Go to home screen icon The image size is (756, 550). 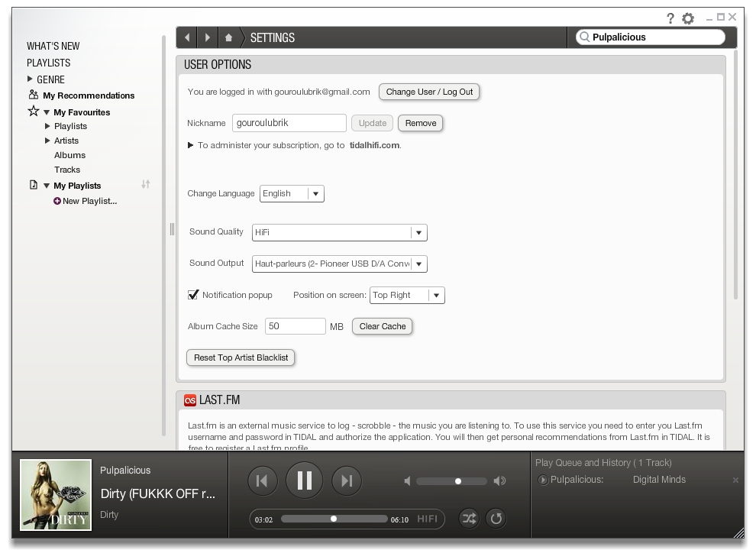[x=228, y=37]
